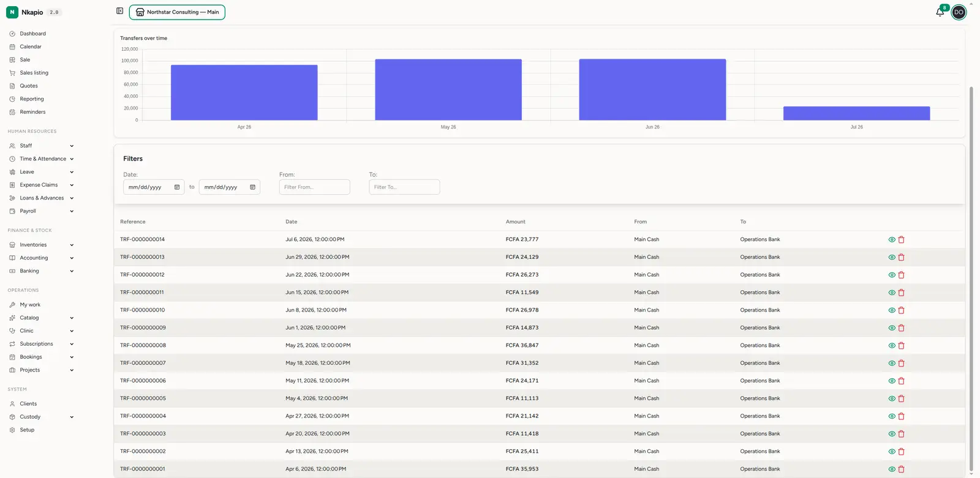This screenshot has width=980, height=478.
Task: Delete transfer TRF-0000000006
Action: 901,381
